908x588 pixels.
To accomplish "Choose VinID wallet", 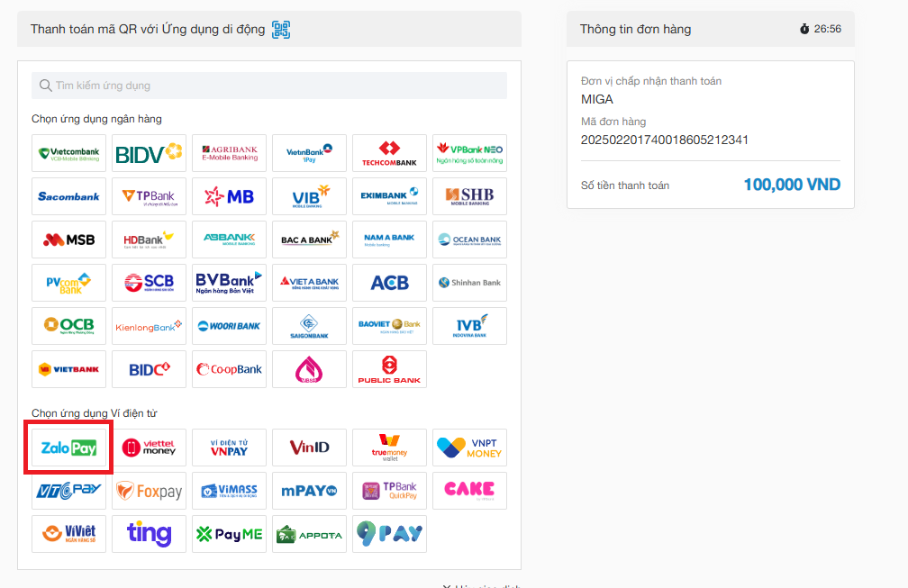I will [x=309, y=448].
